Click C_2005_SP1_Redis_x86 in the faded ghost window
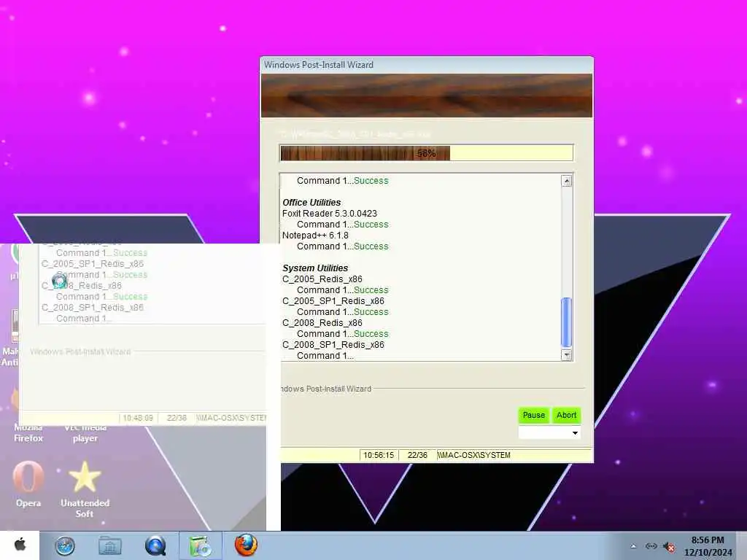 [x=93, y=264]
